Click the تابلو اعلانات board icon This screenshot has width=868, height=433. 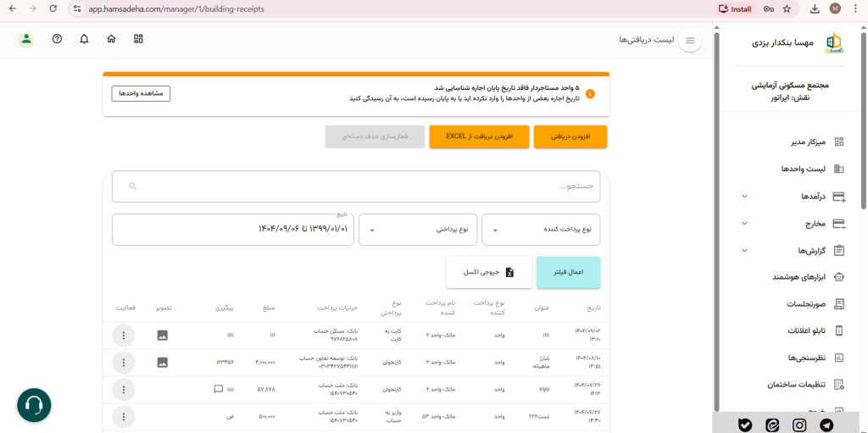839,330
